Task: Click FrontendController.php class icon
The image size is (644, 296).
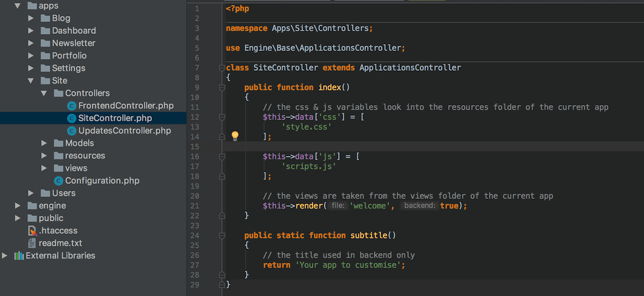Action: click(x=71, y=106)
